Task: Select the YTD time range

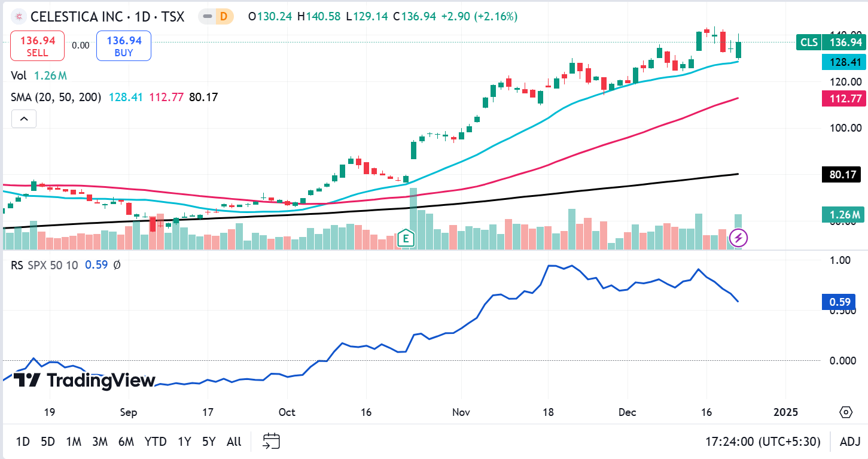Action: click(x=156, y=442)
